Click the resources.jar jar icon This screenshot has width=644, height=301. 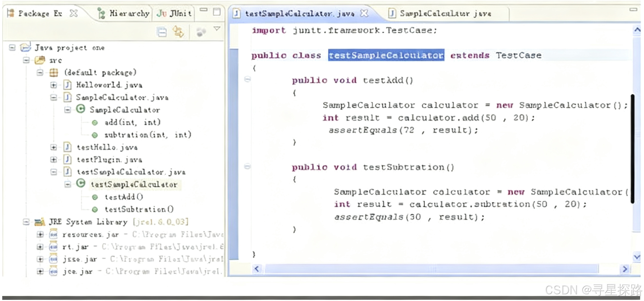point(54,234)
